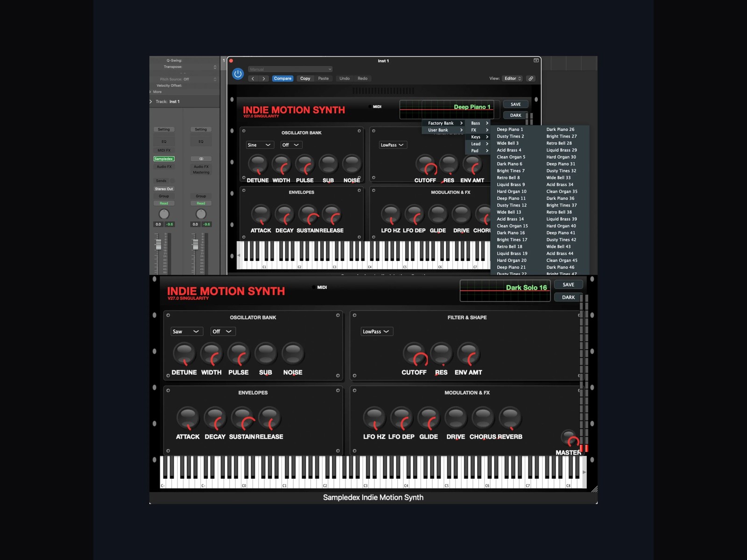Toggle the Sends enable circle

pos(172,181)
